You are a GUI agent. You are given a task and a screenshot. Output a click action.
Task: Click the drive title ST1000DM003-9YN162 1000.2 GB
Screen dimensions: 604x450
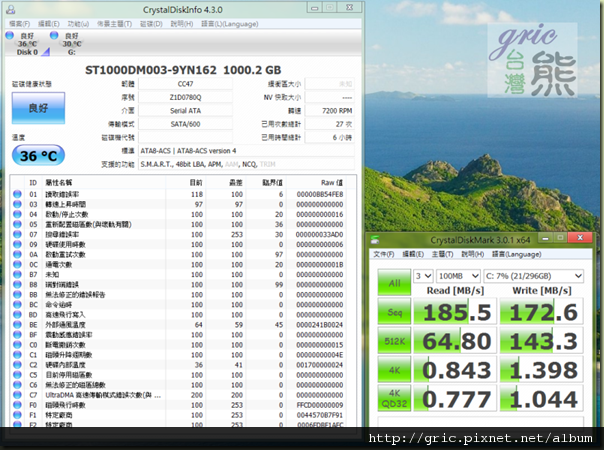click(183, 70)
